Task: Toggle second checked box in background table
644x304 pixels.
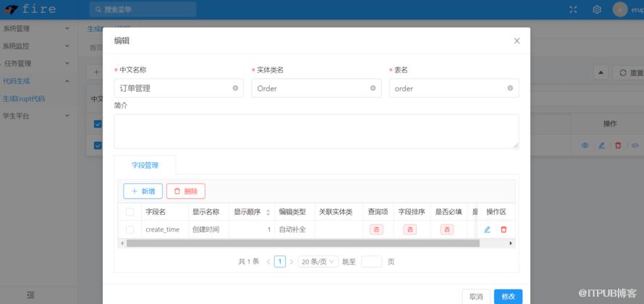Action: (x=98, y=145)
